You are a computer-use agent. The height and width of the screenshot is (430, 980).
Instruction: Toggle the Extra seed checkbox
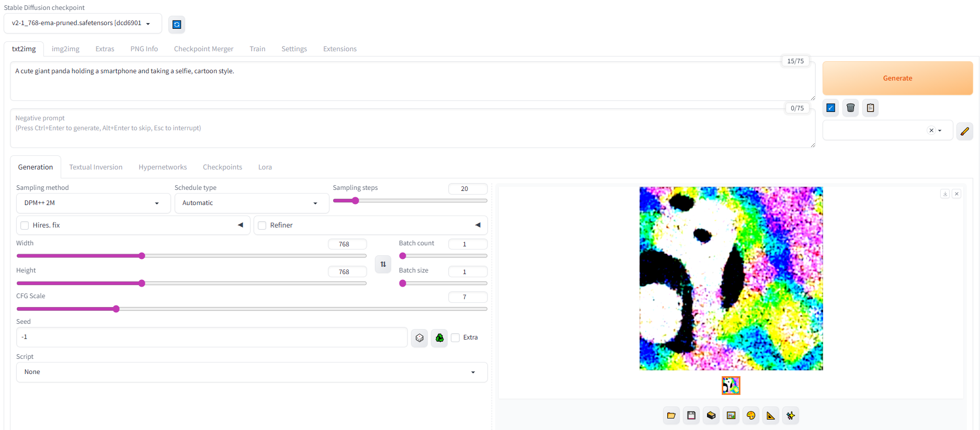(x=455, y=337)
